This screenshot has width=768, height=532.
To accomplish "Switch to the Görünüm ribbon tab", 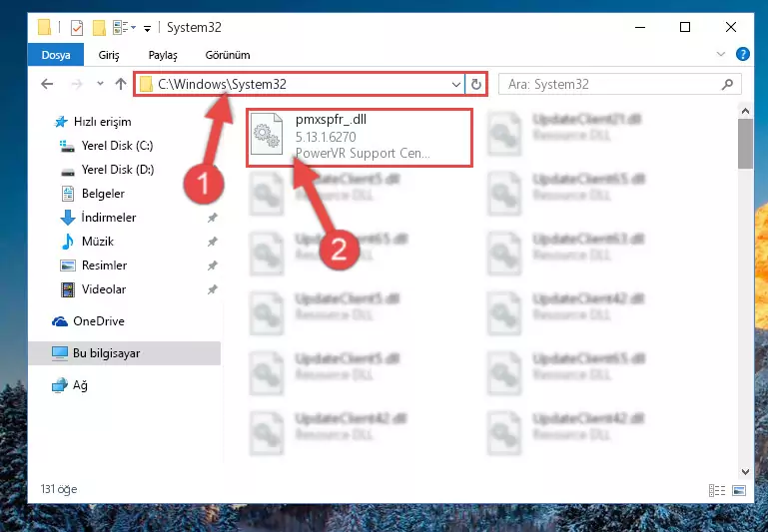I will (x=228, y=55).
